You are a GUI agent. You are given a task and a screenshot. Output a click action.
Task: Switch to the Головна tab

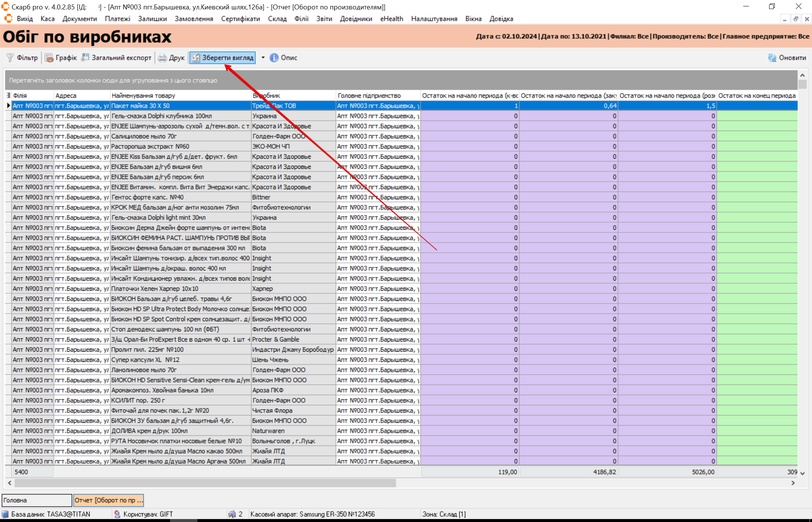(36, 500)
